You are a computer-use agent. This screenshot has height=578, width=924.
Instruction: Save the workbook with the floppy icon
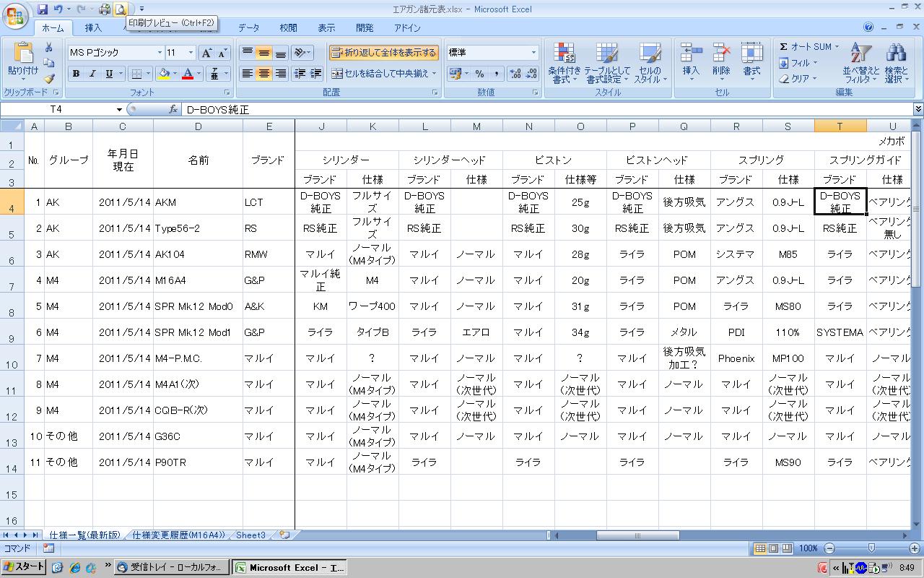(x=43, y=9)
